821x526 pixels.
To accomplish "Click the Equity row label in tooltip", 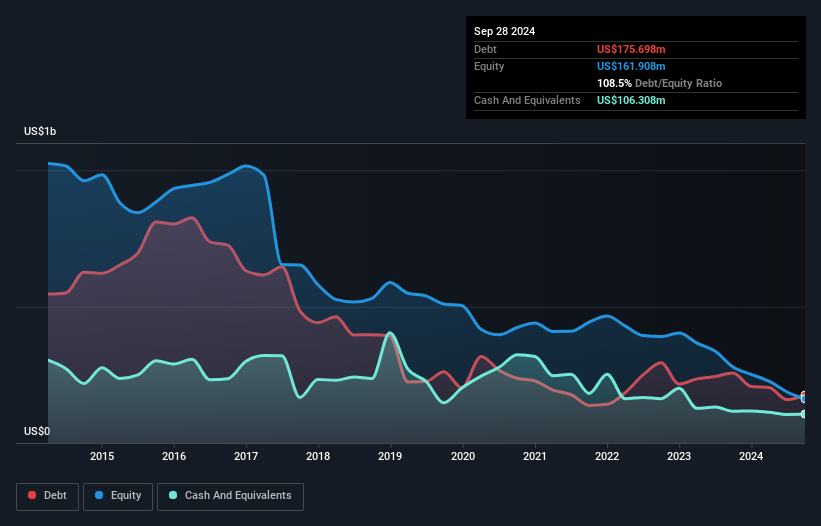I will pos(489,66).
